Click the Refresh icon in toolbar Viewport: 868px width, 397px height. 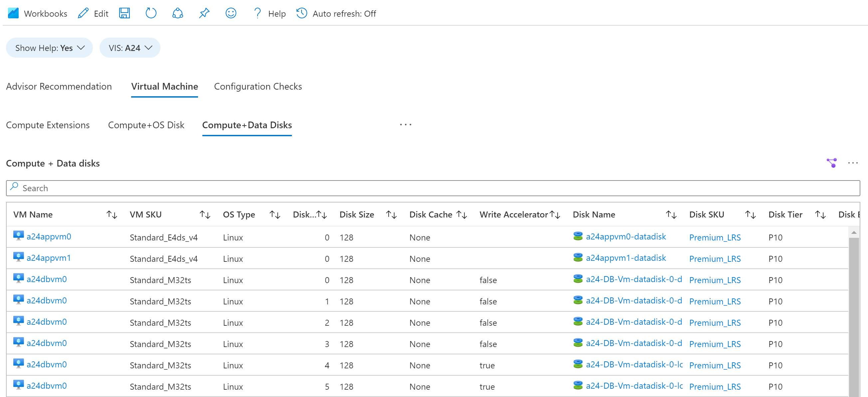coord(151,14)
